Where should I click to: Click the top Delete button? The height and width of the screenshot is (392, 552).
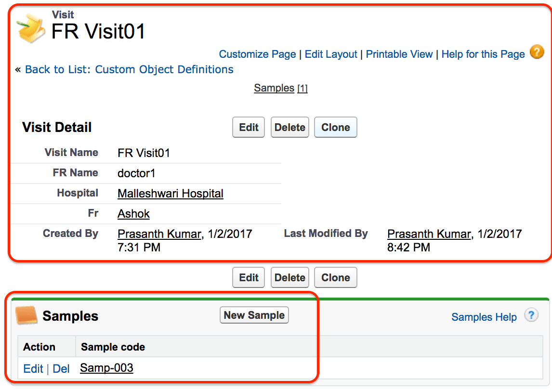point(289,128)
